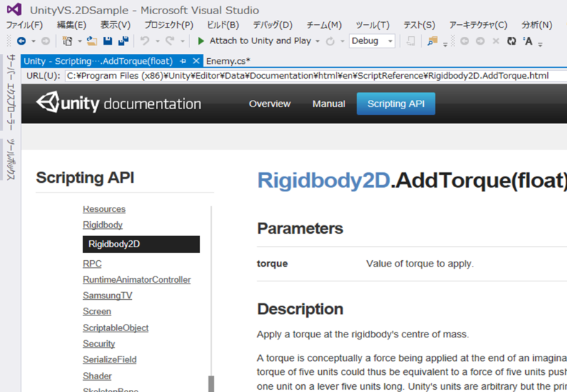Open the サーバー エクスプローラー side panel
567x392 pixels.
11,92
